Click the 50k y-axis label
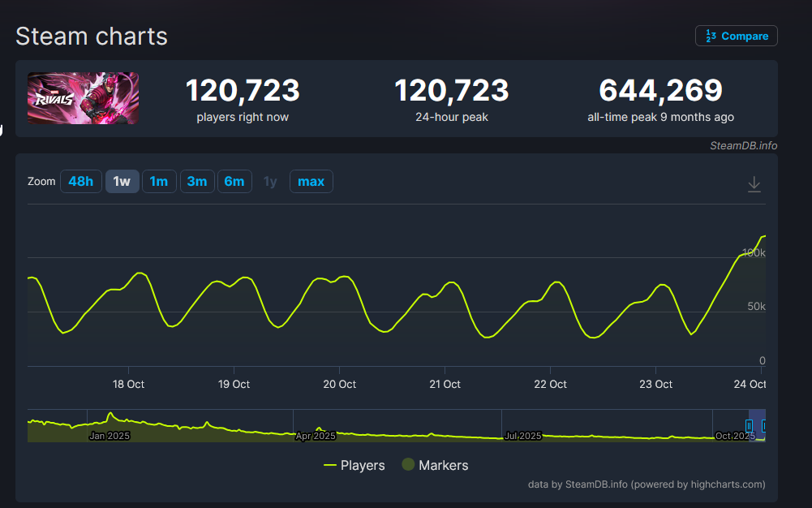Viewport: 812px width, 508px height. coord(756,307)
